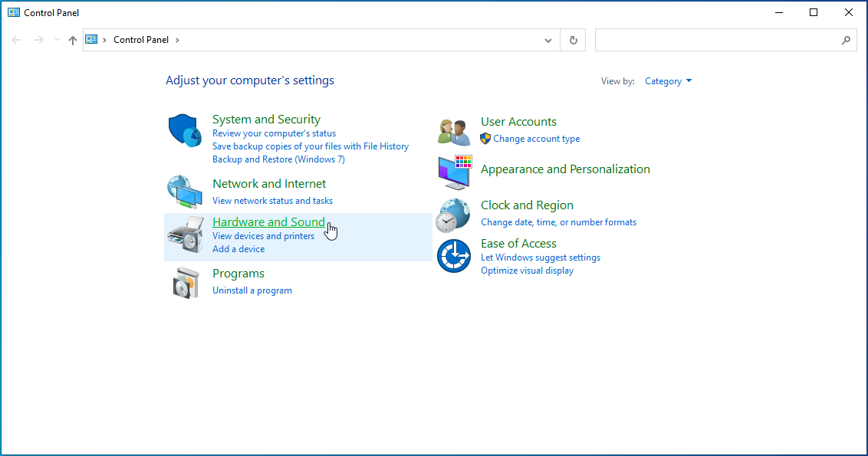The width and height of the screenshot is (868, 456).
Task: Review your computer's status
Action: coord(274,133)
